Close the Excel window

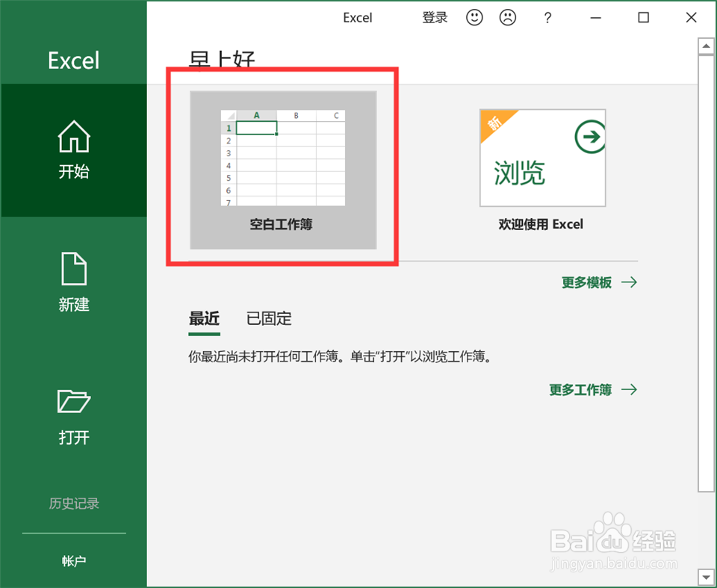691,18
